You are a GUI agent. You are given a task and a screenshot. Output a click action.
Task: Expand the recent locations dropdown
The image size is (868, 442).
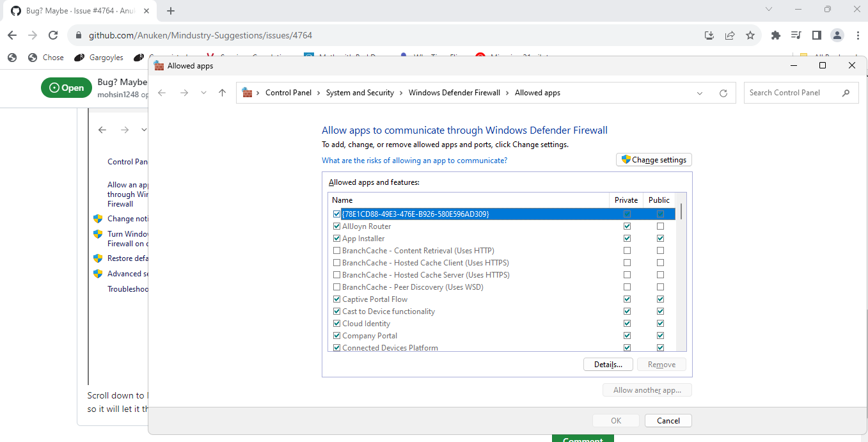click(x=203, y=92)
